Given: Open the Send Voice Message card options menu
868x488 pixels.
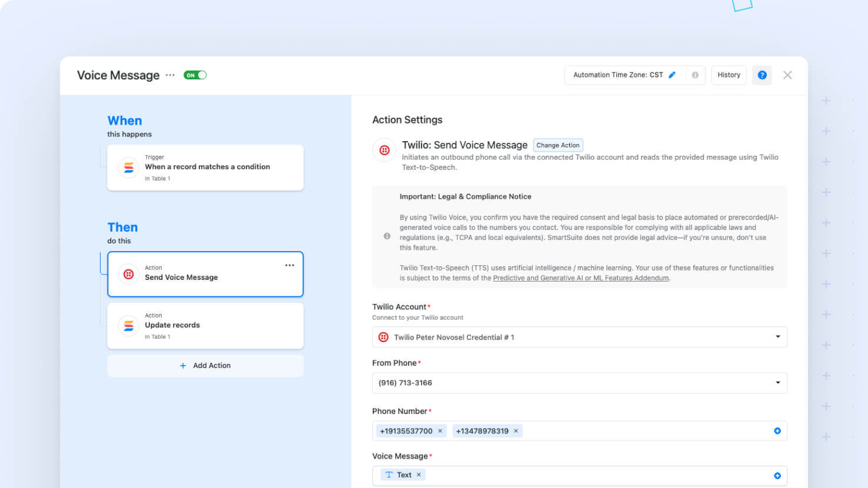Looking at the screenshot, I should (289, 265).
